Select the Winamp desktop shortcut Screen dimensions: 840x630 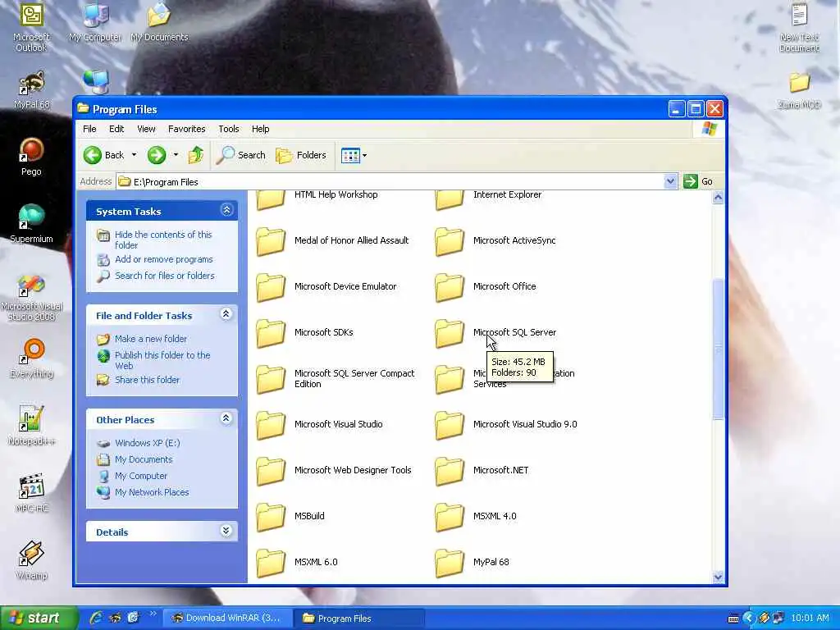[x=31, y=560]
